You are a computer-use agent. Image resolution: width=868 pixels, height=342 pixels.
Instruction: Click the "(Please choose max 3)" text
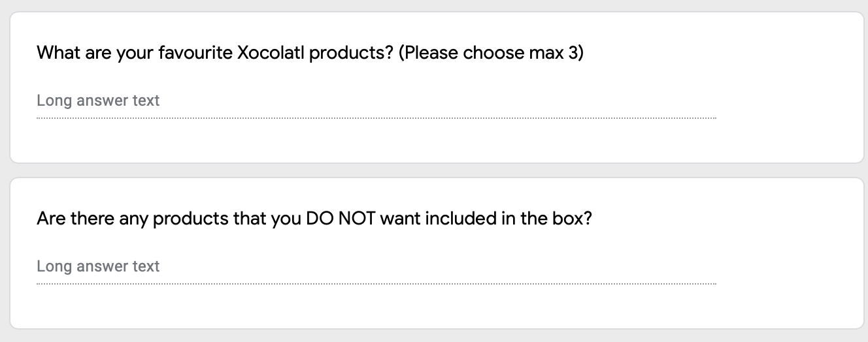click(490, 53)
